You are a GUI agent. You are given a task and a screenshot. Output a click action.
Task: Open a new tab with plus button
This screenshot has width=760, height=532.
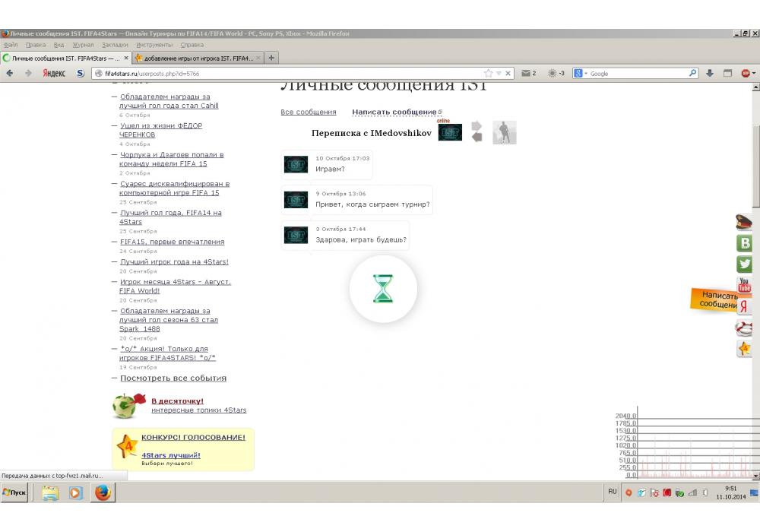272,58
